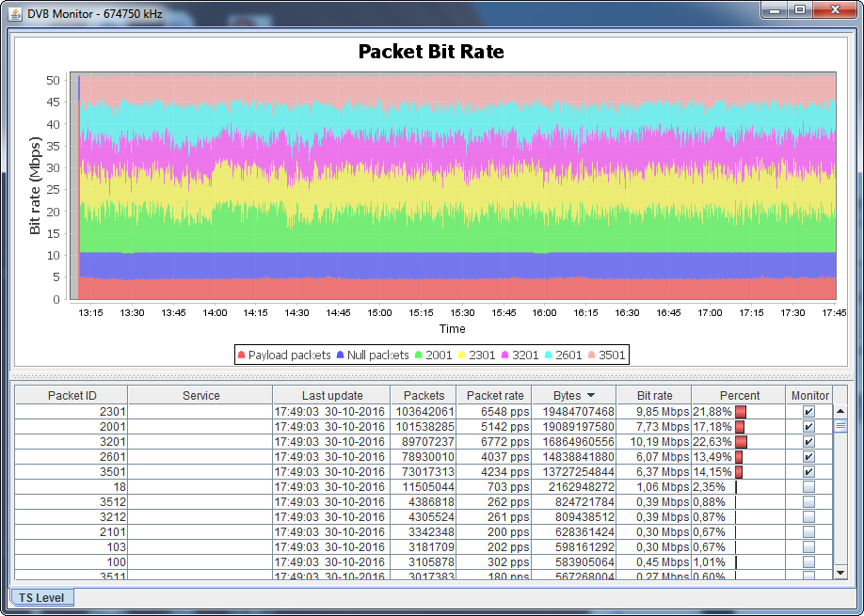Click the magenta 3201 legend marker
The width and height of the screenshot is (864, 616).
504,355
